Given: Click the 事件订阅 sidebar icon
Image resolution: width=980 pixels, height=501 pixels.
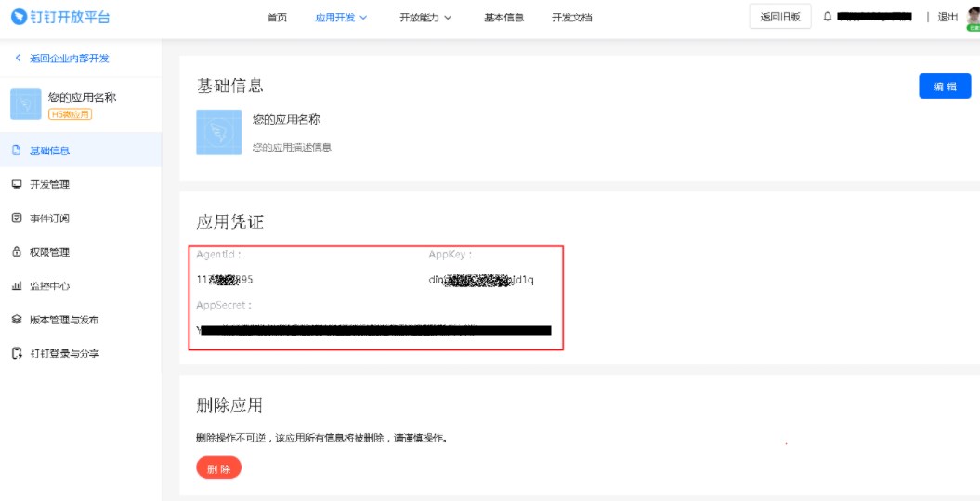Looking at the screenshot, I should (17, 218).
